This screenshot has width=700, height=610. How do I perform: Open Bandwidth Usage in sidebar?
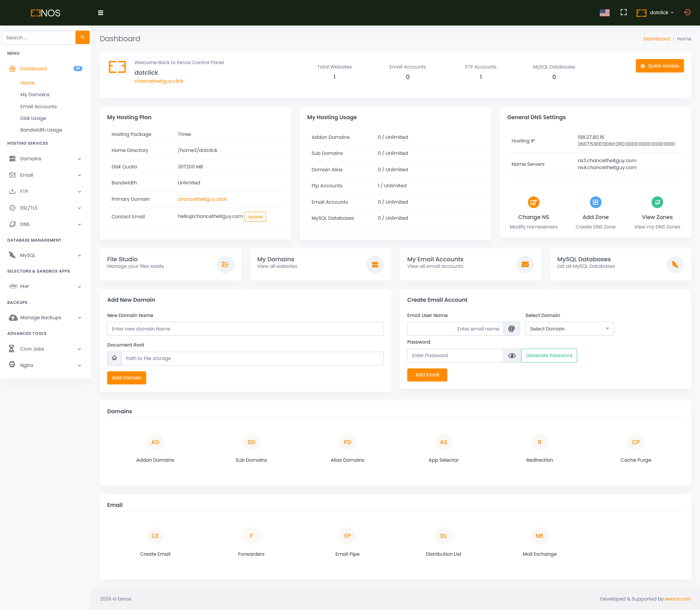(41, 130)
